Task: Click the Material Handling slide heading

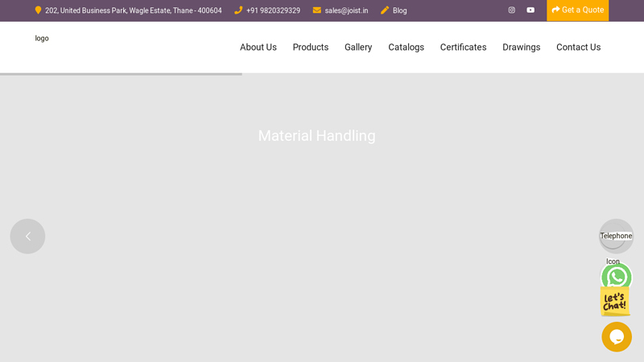Action: 316,136
